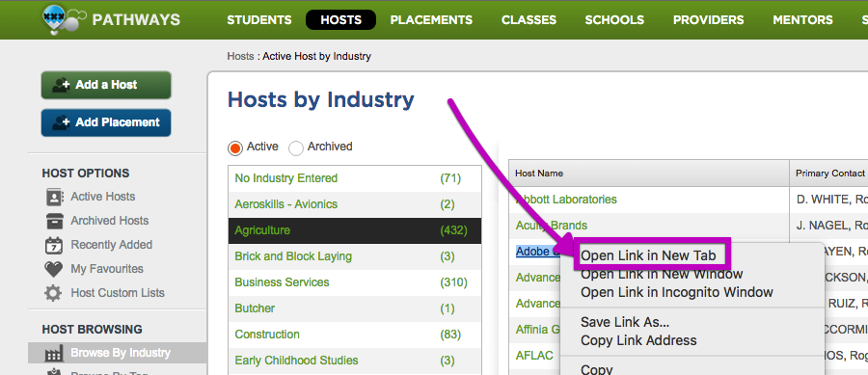Click the Add a Host button
The width and height of the screenshot is (868, 375).
(106, 85)
